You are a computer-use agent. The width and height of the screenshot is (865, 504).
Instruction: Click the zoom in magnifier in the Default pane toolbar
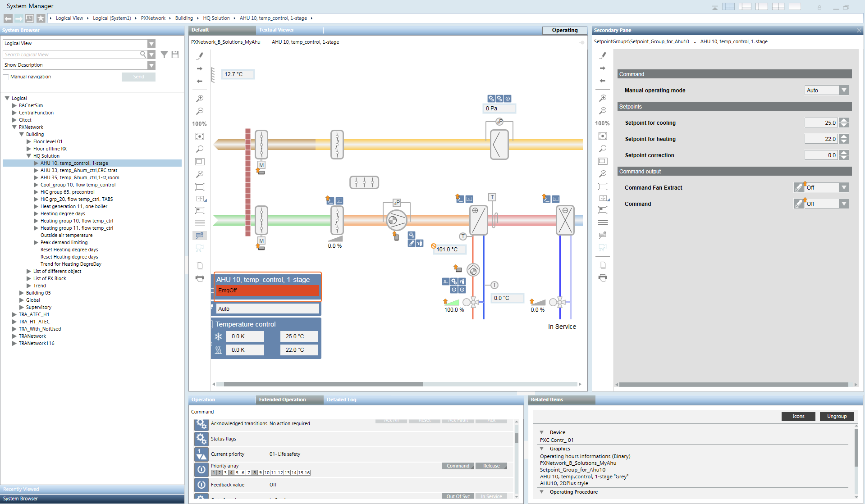pyautogui.click(x=200, y=99)
